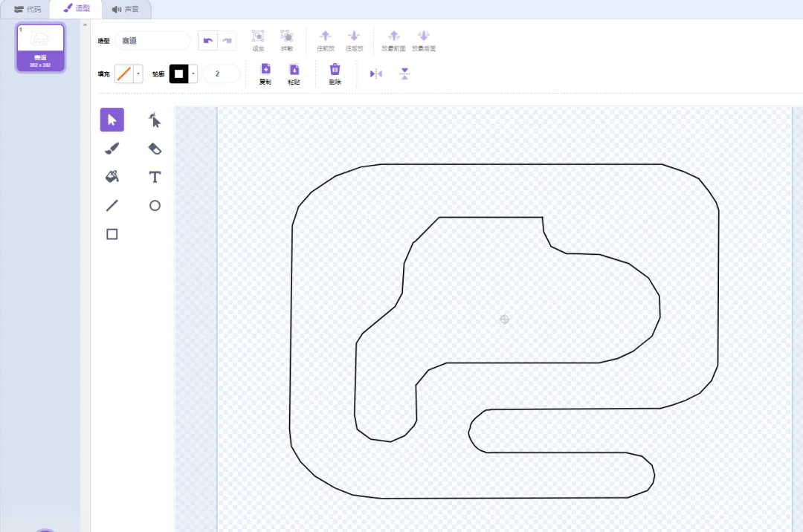Switch to the Costumes tab
Image resolution: width=803 pixels, height=532 pixels.
point(76,9)
